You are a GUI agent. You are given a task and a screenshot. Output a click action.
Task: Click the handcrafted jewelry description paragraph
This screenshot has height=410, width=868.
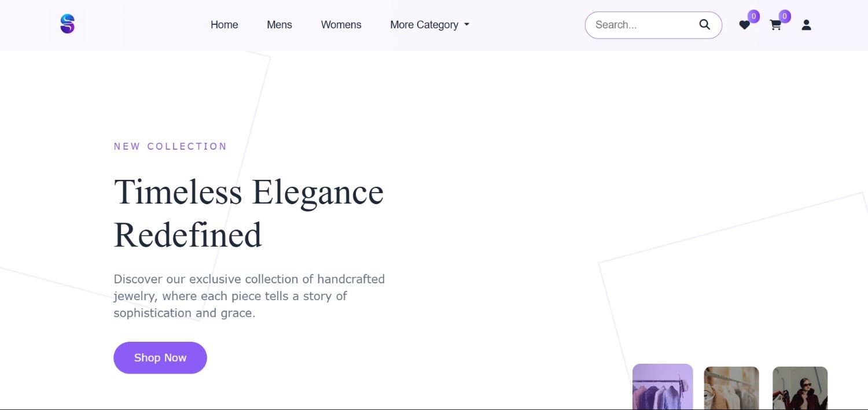[x=249, y=296]
